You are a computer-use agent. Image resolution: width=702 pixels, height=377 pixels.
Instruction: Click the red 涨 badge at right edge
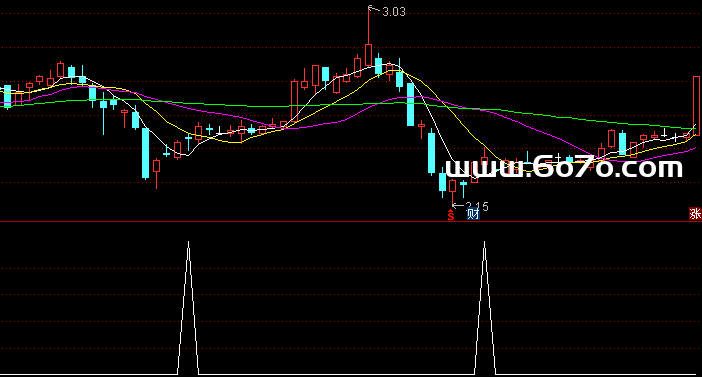[695, 214]
